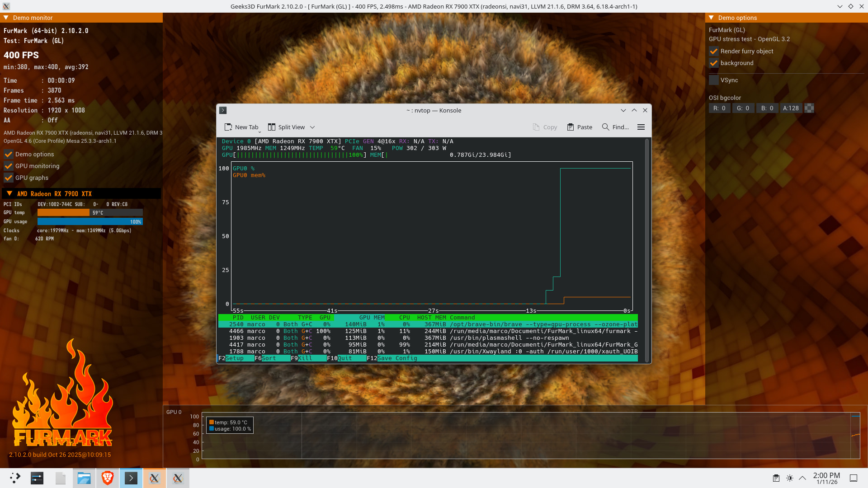This screenshot has width=868, height=488.
Task: Uncheck Render furry object checkbox
Action: [714, 52]
